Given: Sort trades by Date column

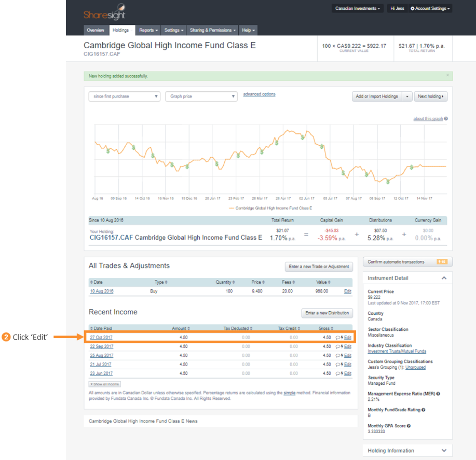Looking at the screenshot, I should pyautogui.click(x=96, y=282).
